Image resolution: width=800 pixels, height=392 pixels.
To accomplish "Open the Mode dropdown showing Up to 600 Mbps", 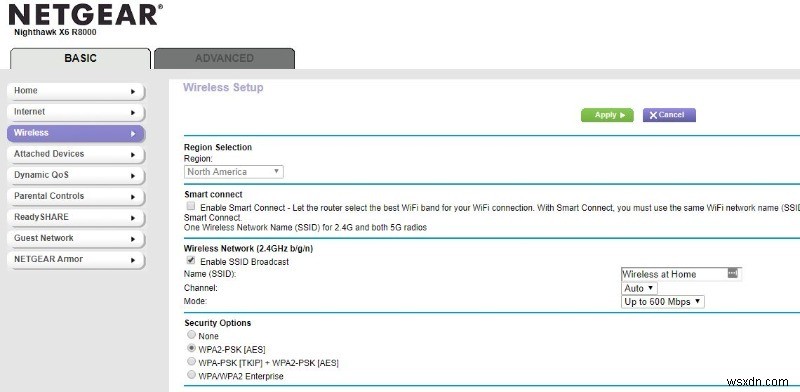I will pyautogui.click(x=663, y=302).
